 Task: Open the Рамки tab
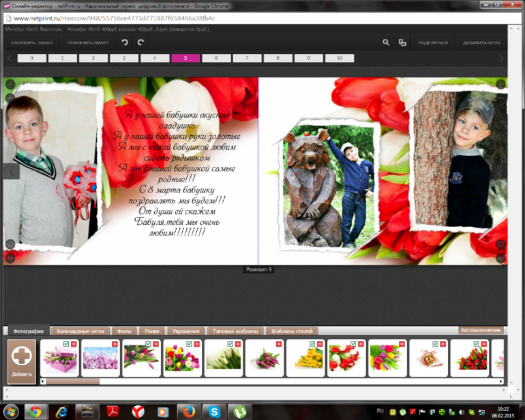[x=151, y=331]
